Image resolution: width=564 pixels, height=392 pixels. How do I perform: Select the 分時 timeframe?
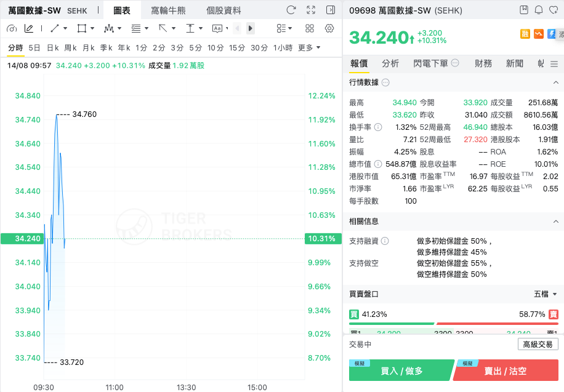point(15,47)
